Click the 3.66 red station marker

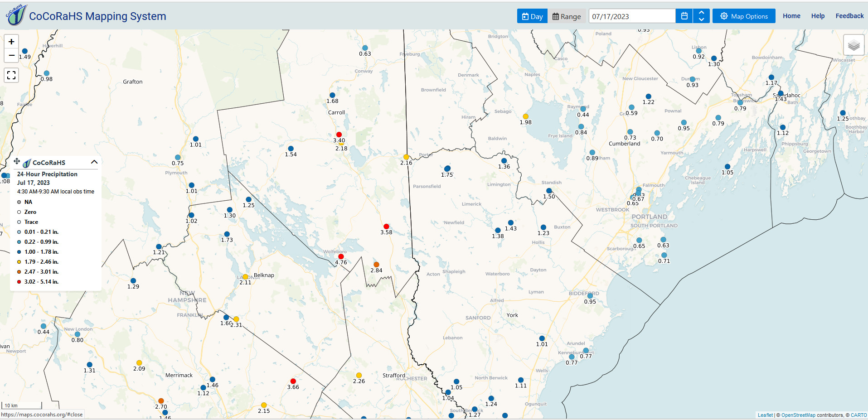293,381
